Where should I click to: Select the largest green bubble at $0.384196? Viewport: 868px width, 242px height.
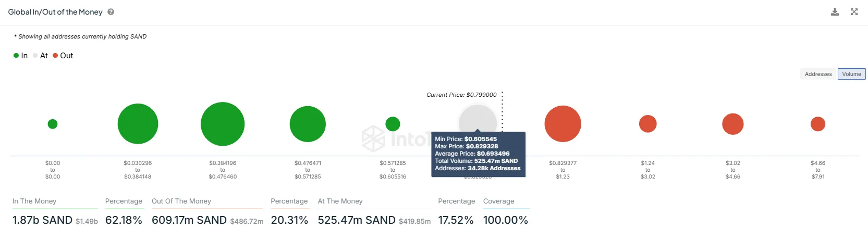pyautogui.click(x=223, y=124)
